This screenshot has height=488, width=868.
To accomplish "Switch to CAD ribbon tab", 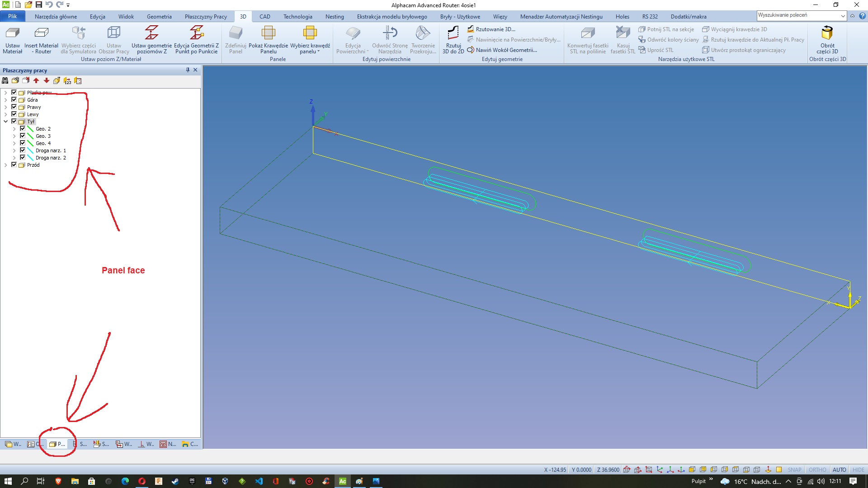I will [x=265, y=17].
